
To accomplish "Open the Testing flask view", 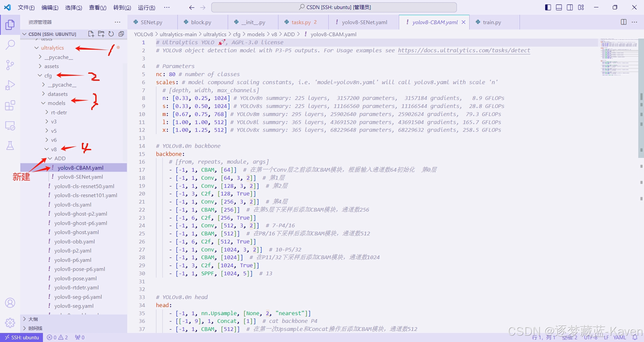I will click(10, 146).
